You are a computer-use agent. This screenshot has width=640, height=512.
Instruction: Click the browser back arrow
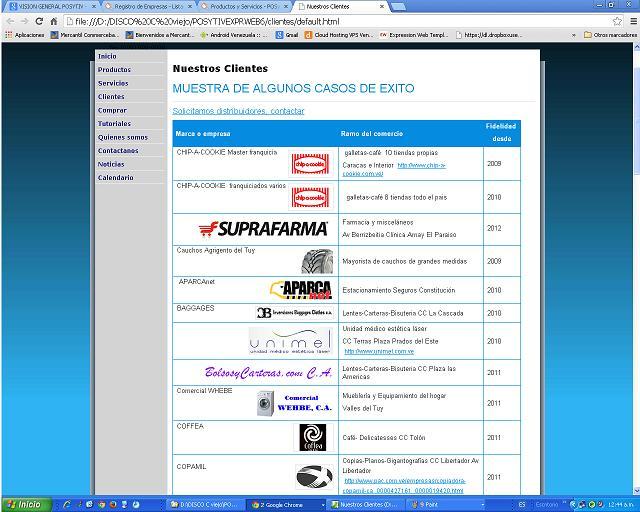tap(11, 21)
